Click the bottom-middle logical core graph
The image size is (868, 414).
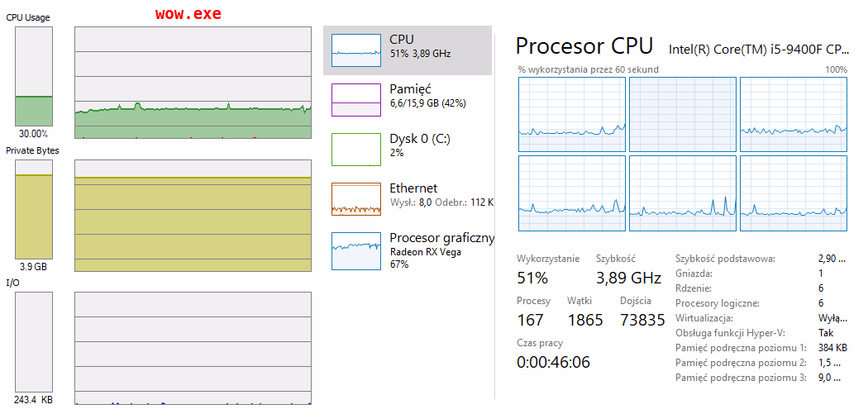click(x=682, y=193)
